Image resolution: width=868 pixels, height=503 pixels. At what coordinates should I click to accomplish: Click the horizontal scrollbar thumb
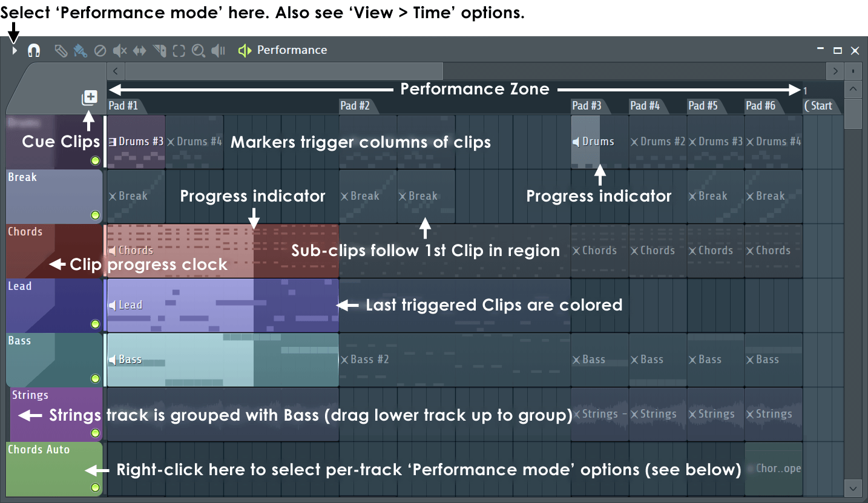(x=283, y=71)
